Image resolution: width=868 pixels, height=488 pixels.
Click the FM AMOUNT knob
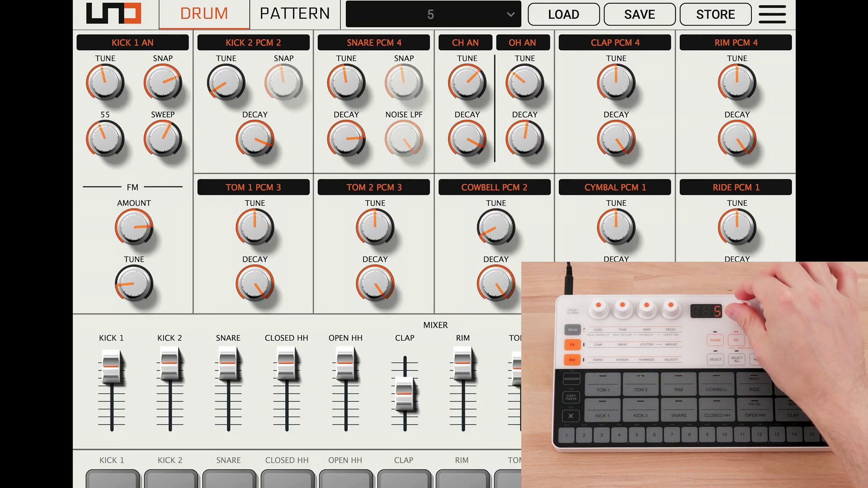[134, 227]
